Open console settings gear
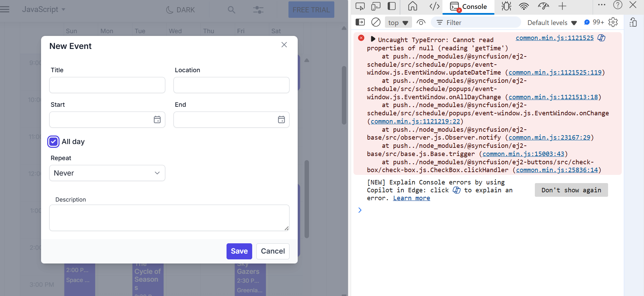This screenshot has height=296, width=644. pos(613,22)
